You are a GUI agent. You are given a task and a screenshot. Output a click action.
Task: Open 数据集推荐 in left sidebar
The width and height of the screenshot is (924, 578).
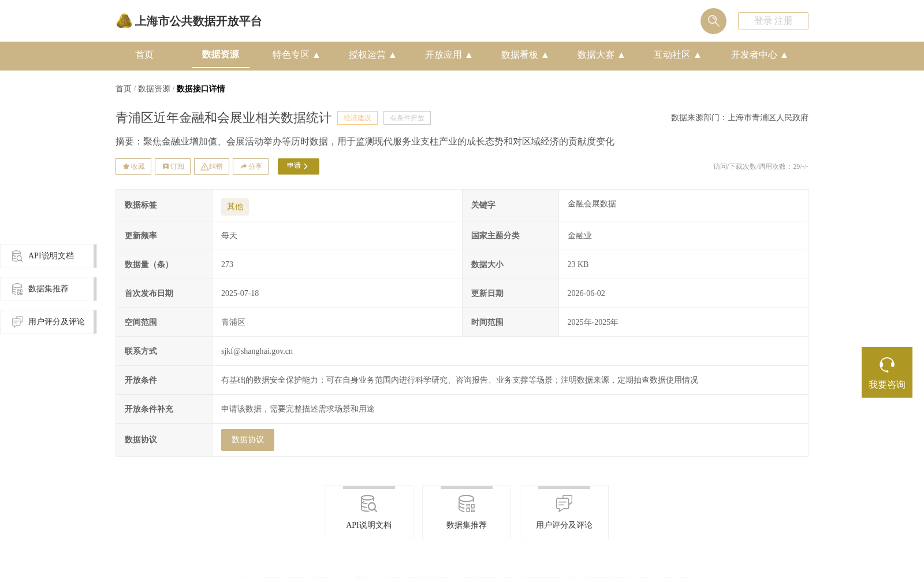(49, 289)
